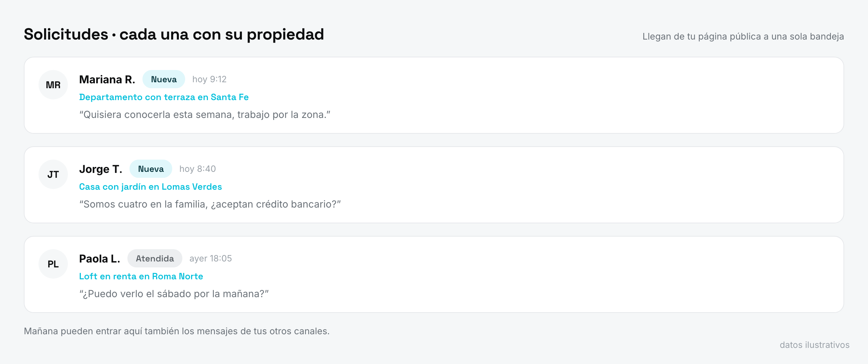The width and height of the screenshot is (868, 364).
Task: Click the datos ilustrativos footnote
Action: 814,345
